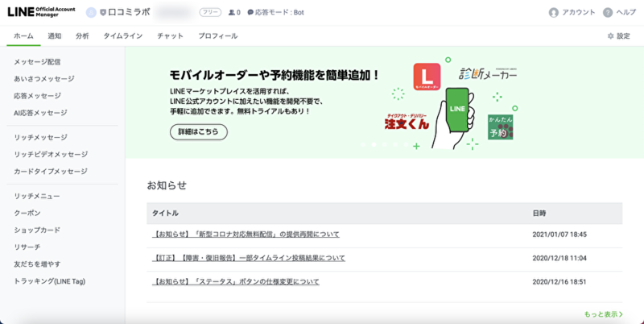Open the ステータスボタン仕様変更 notice link
644x324 pixels.
click(235, 281)
